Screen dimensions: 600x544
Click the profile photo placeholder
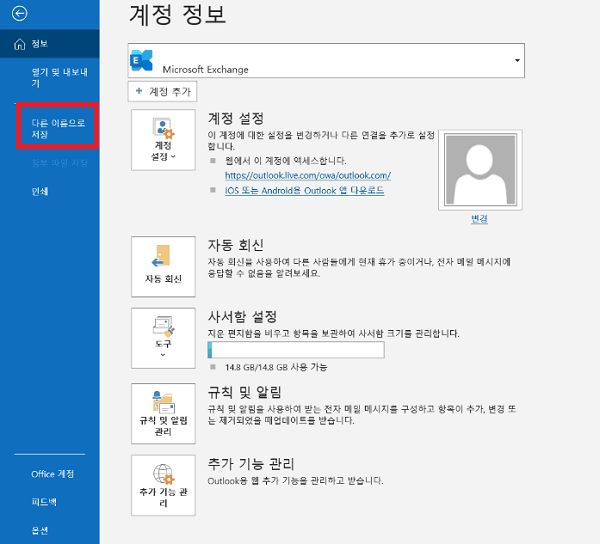480,169
